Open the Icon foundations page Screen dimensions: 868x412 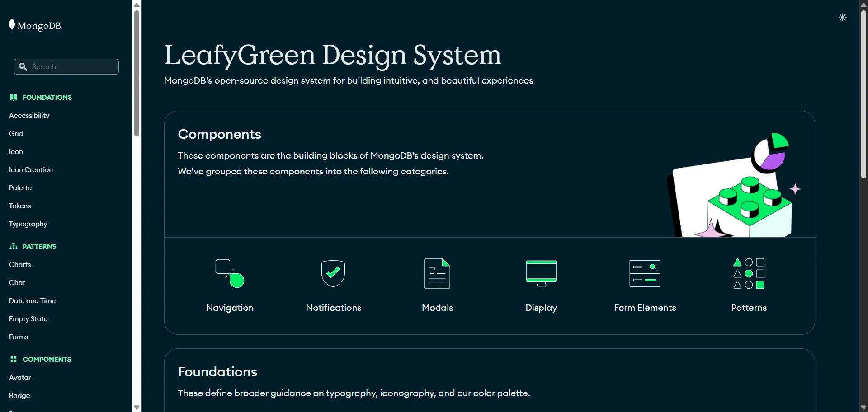(16, 152)
